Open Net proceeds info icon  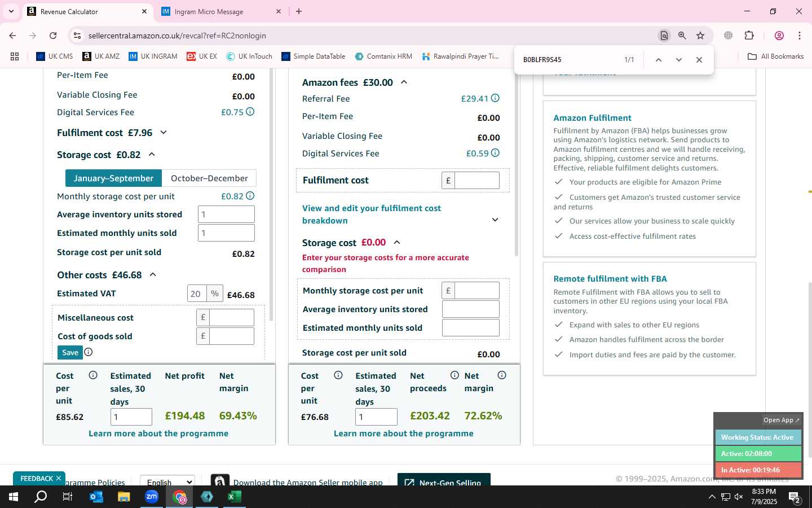pos(454,375)
